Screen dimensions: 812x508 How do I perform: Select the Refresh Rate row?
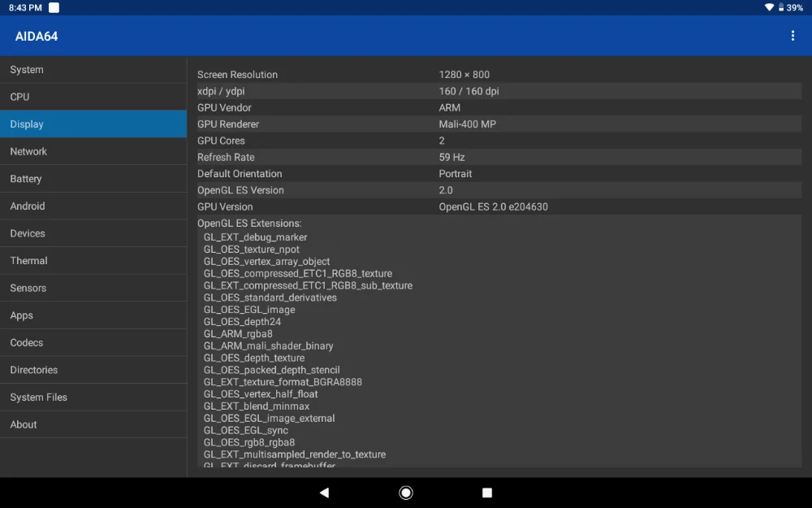499,157
